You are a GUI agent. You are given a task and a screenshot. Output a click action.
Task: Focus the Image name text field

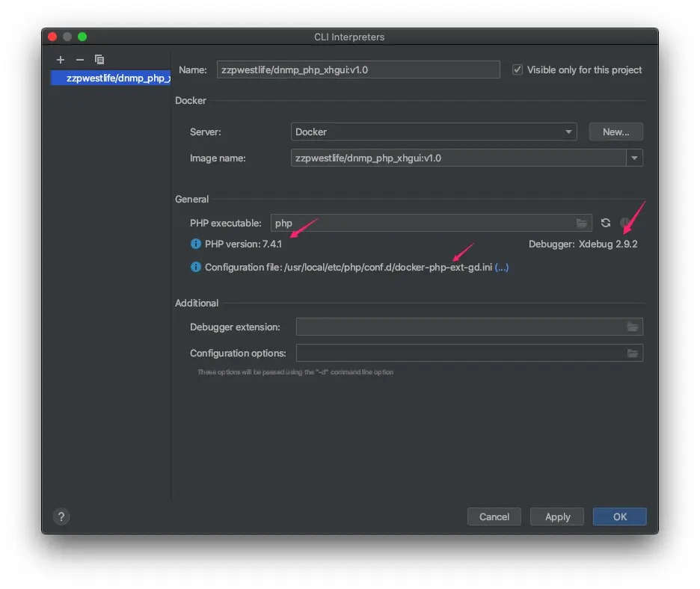458,158
